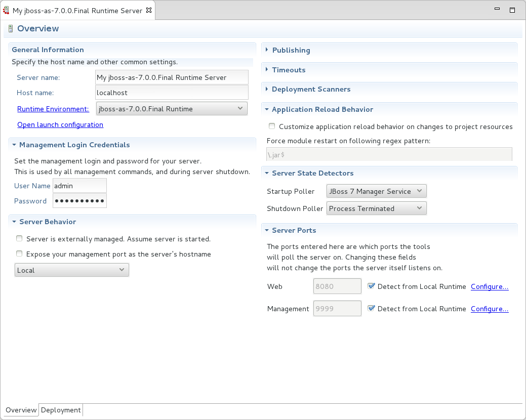Click the Overview page icon

tap(10, 29)
